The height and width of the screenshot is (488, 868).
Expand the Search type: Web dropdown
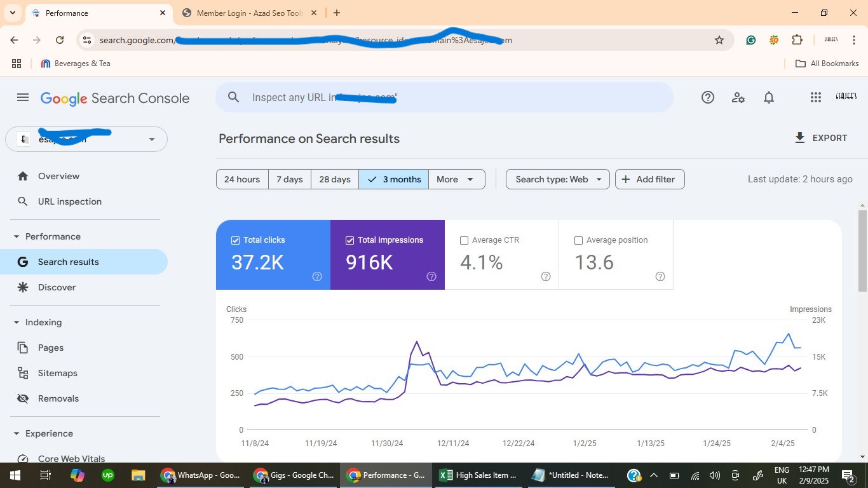click(x=557, y=179)
